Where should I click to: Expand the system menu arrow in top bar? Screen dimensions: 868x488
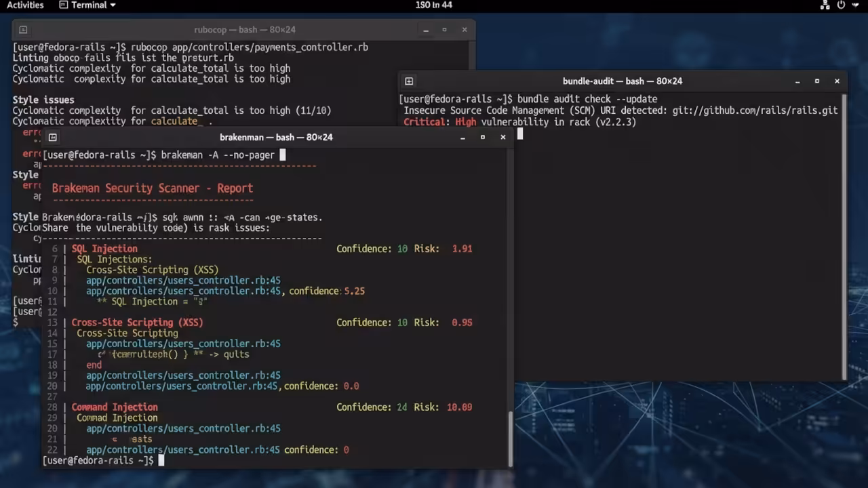point(855,5)
